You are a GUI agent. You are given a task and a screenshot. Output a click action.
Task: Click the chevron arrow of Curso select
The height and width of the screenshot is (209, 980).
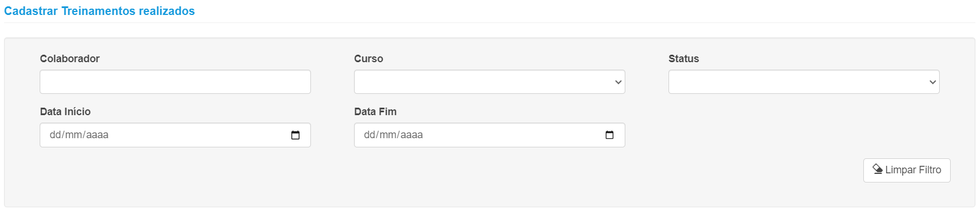coord(618,82)
